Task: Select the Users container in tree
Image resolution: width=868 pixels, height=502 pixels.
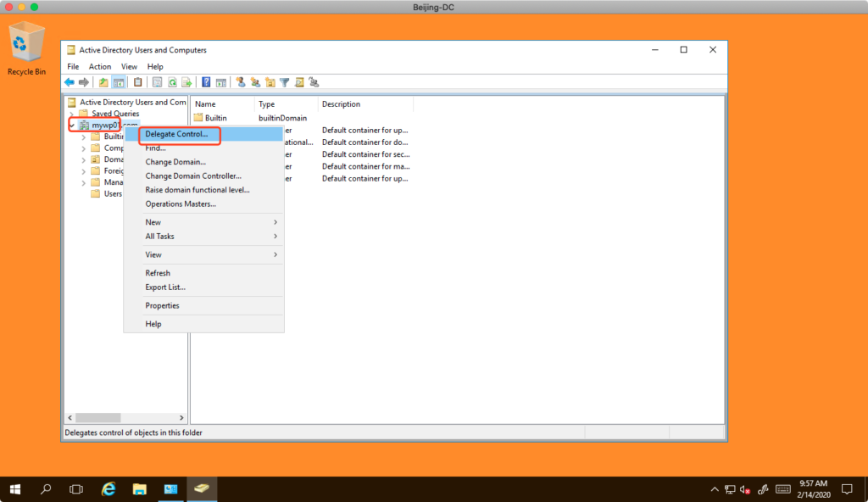Action: [112, 194]
